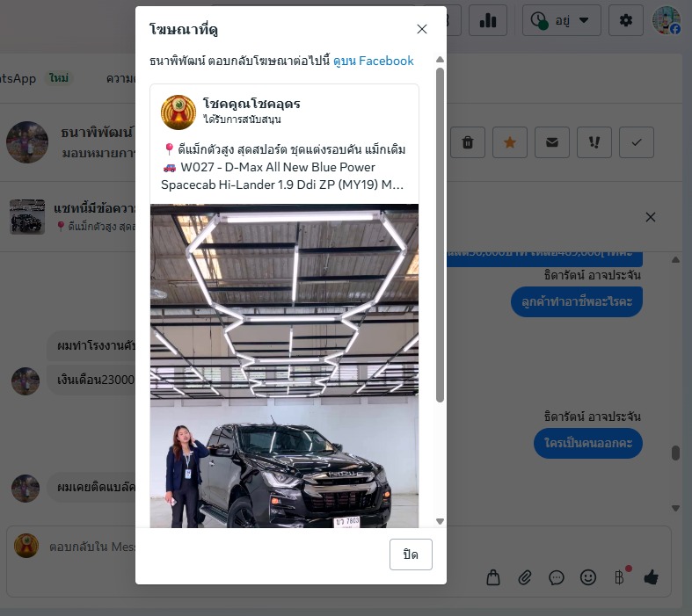
Task: Attach a file with paperclip icon
Action: 525,577
